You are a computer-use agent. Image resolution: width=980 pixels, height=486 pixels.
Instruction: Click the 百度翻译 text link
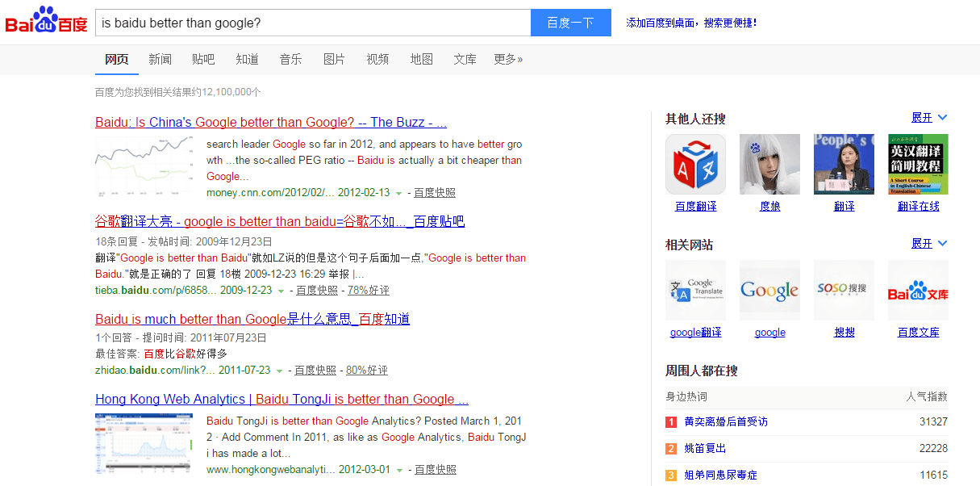click(x=695, y=207)
